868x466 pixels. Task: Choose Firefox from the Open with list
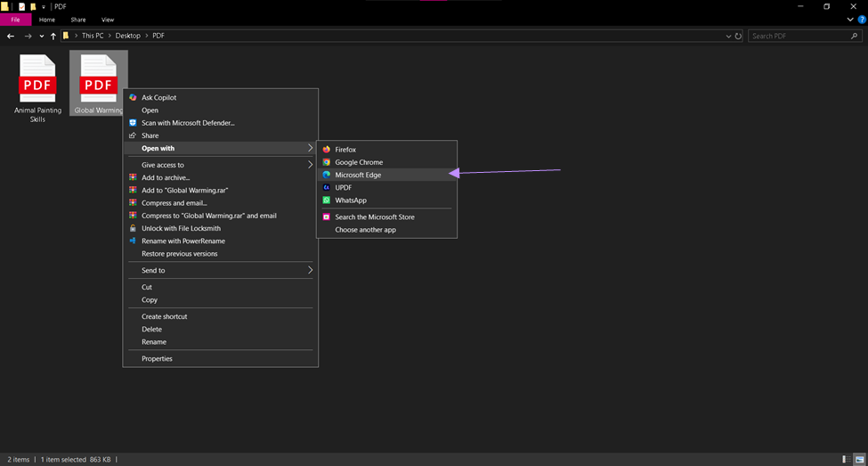tap(386, 150)
